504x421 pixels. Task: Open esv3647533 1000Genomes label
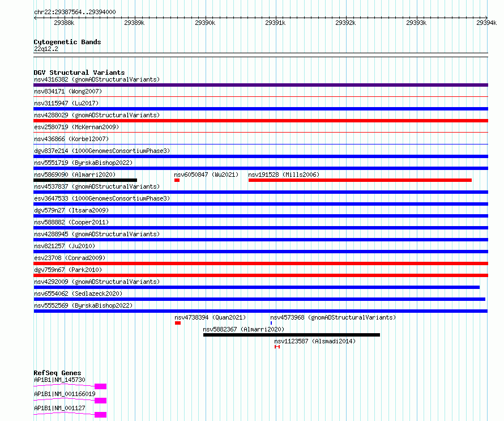(x=102, y=198)
